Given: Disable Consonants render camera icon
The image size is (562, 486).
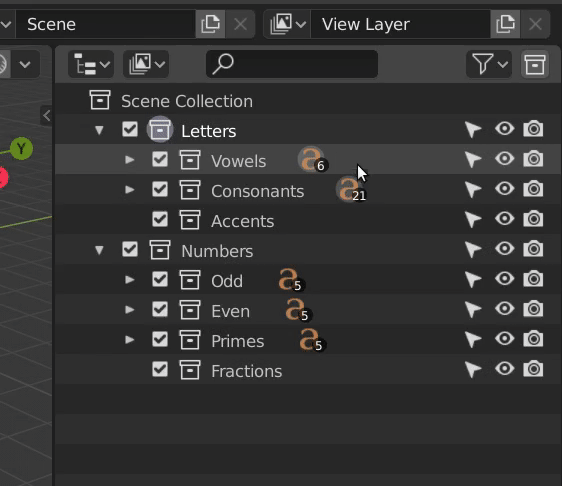Looking at the screenshot, I should (x=533, y=189).
